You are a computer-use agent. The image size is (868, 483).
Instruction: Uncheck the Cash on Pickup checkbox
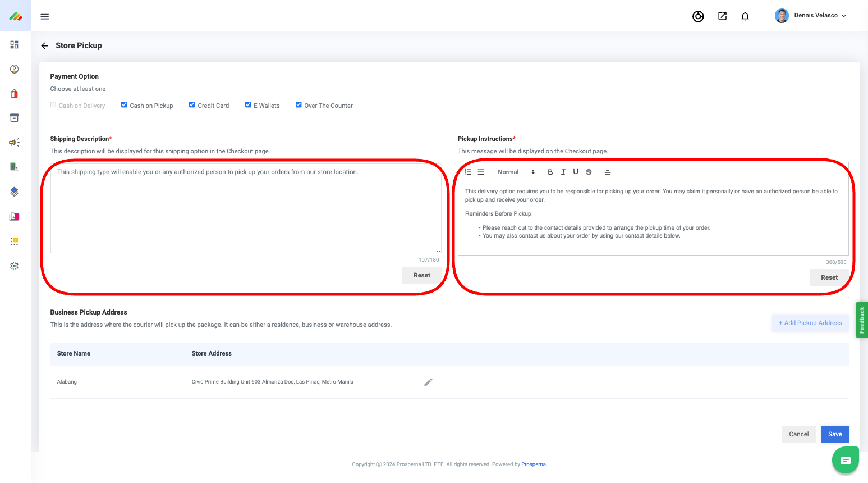coord(124,105)
